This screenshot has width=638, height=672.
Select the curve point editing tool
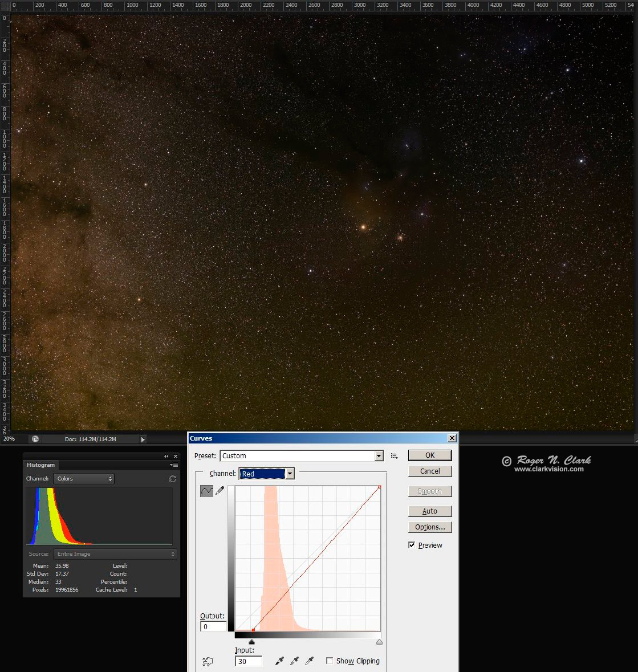[206, 490]
